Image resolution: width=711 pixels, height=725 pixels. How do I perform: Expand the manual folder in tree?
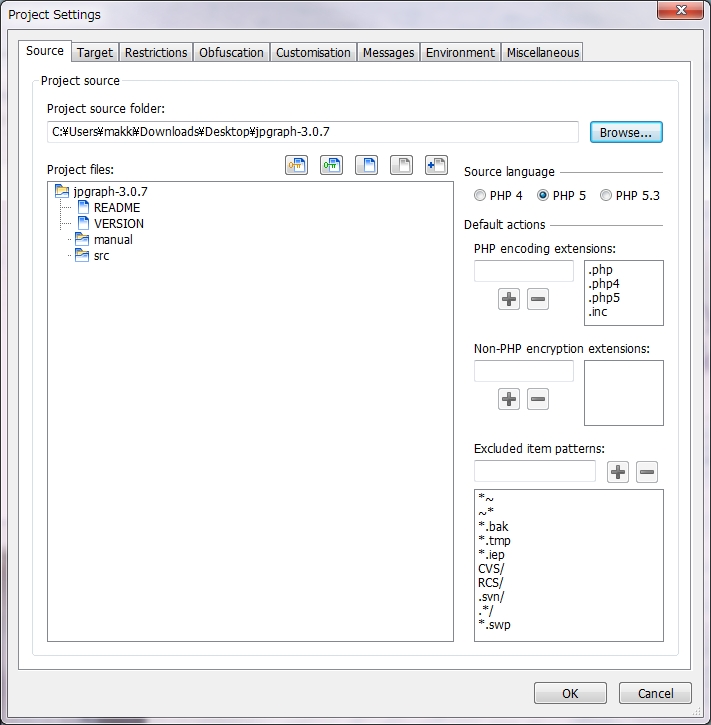point(69,240)
